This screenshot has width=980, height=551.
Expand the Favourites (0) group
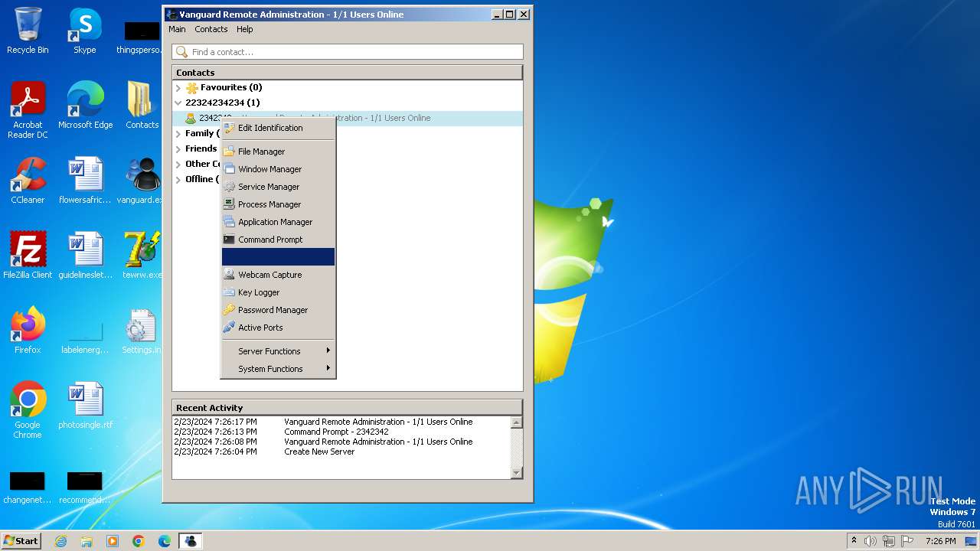click(x=178, y=87)
